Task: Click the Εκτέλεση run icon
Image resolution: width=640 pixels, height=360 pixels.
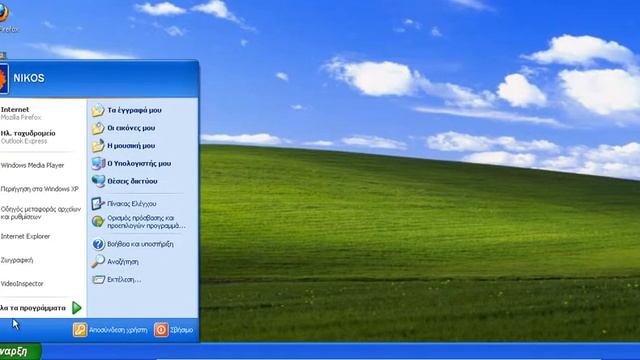Action: click(x=98, y=280)
